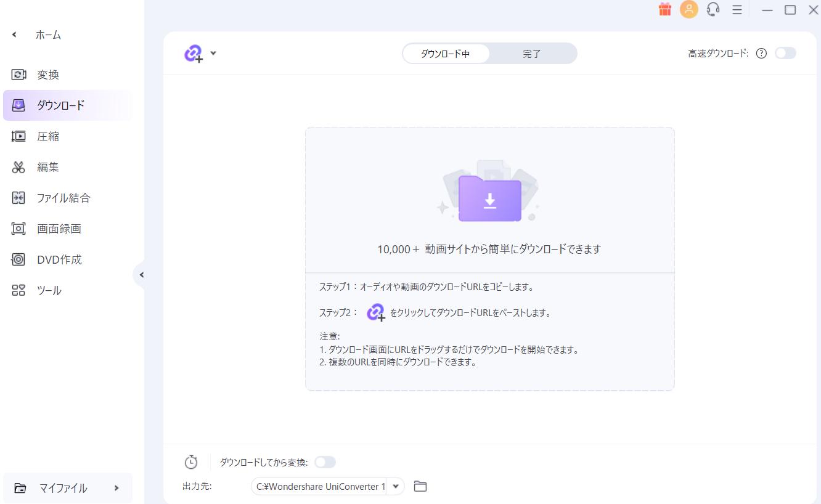Open the hamburger menu icon

pos(737,10)
